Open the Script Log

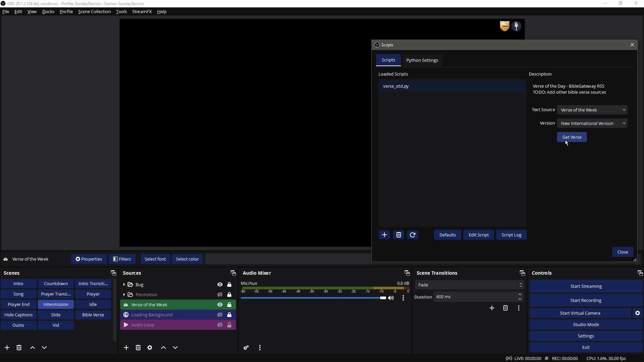(511, 235)
